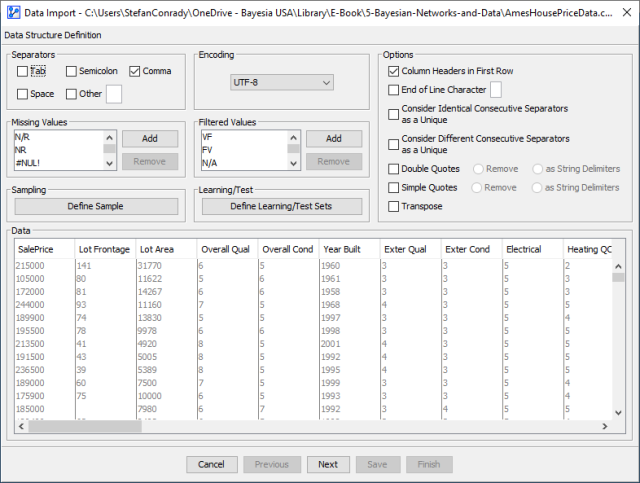Close the Data Import dialog

(x=627, y=12)
